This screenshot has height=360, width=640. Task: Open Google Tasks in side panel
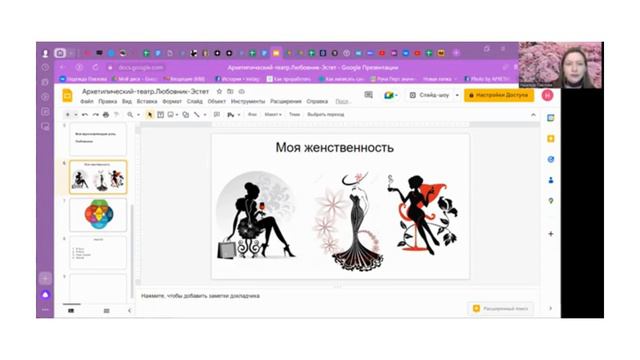(x=551, y=159)
